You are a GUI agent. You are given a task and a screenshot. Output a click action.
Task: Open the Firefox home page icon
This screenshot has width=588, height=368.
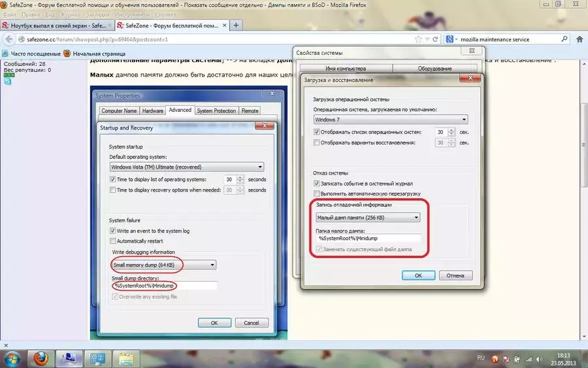(580, 39)
